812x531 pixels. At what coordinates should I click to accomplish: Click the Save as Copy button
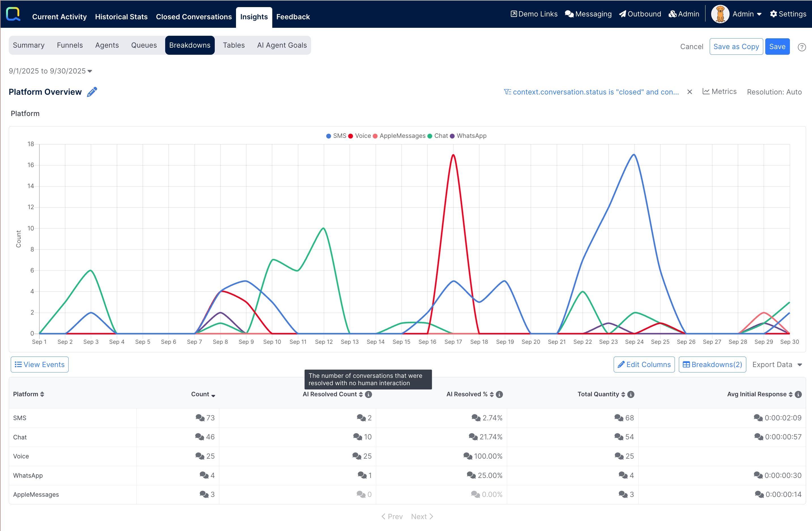coord(736,47)
